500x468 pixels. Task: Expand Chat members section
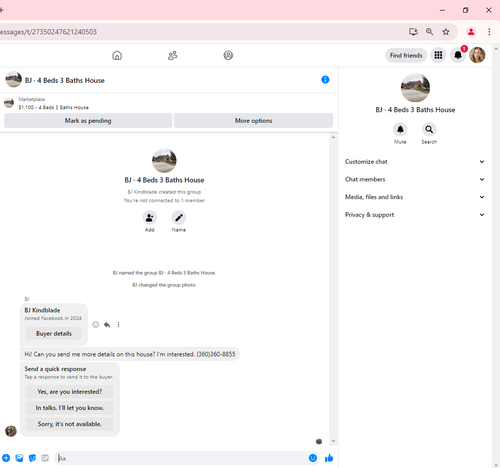[x=415, y=179]
